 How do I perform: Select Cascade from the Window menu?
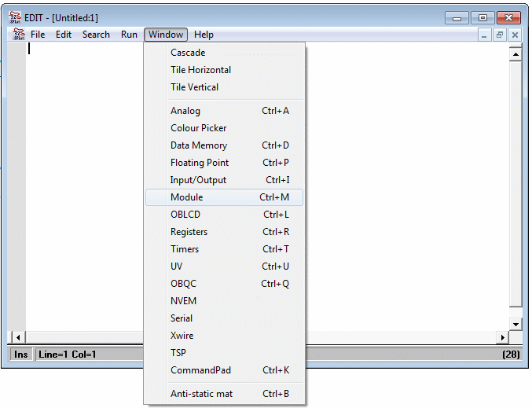[x=188, y=53]
